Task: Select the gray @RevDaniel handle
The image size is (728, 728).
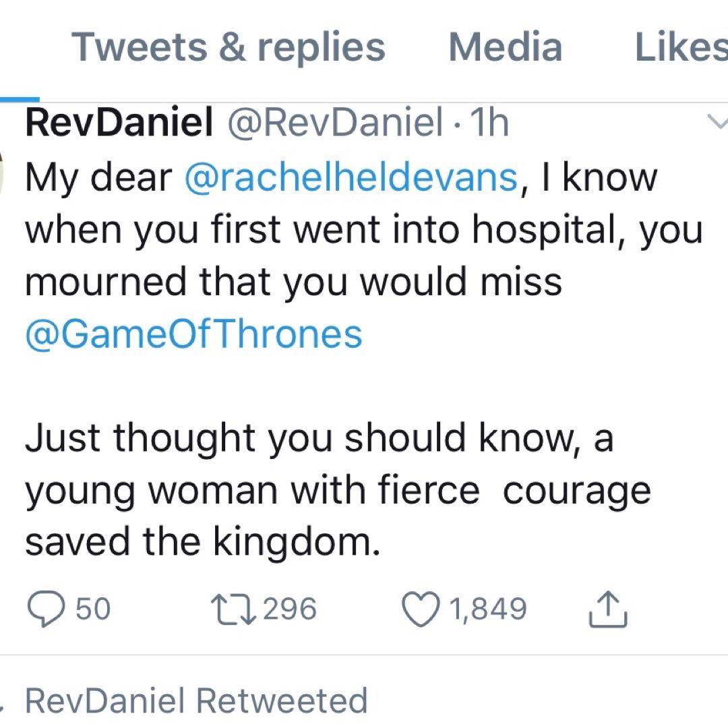Action: coord(334,123)
